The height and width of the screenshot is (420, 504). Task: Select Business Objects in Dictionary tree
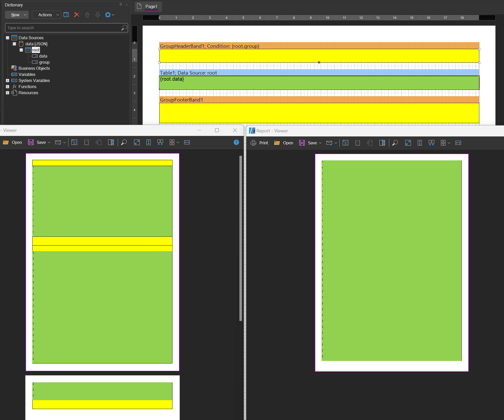pyautogui.click(x=34, y=68)
